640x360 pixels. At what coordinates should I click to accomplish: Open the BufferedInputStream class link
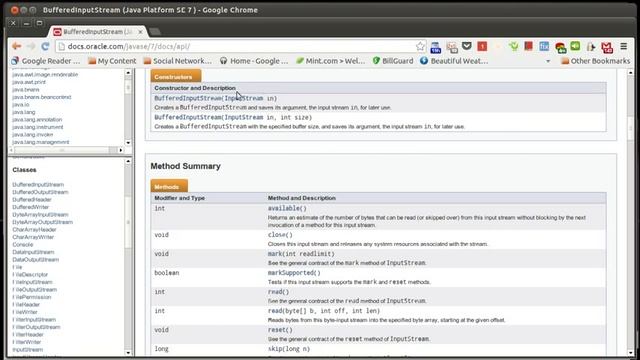tap(38, 184)
